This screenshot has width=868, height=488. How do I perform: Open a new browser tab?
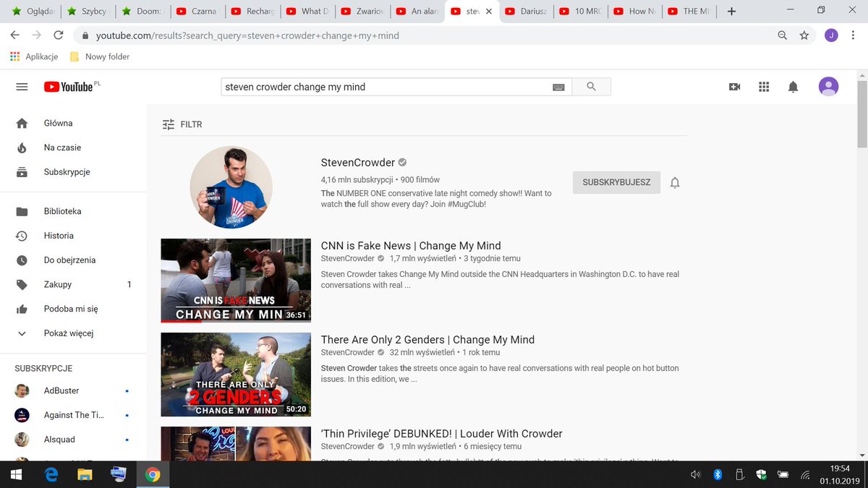(x=731, y=11)
